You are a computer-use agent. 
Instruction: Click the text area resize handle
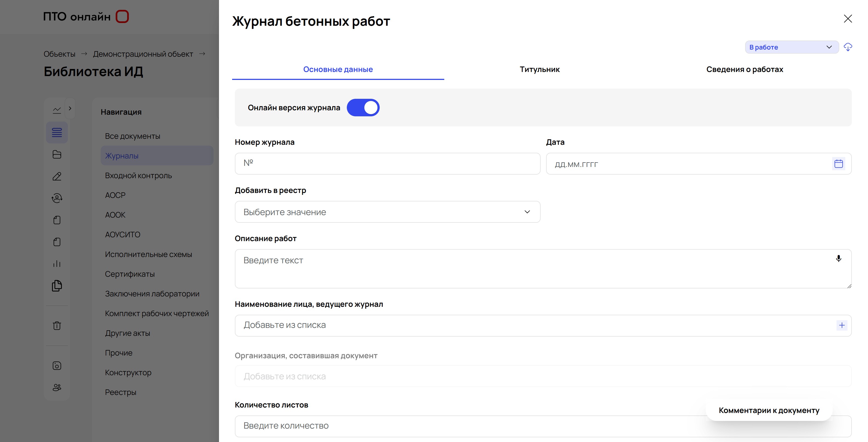click(849, 286)
